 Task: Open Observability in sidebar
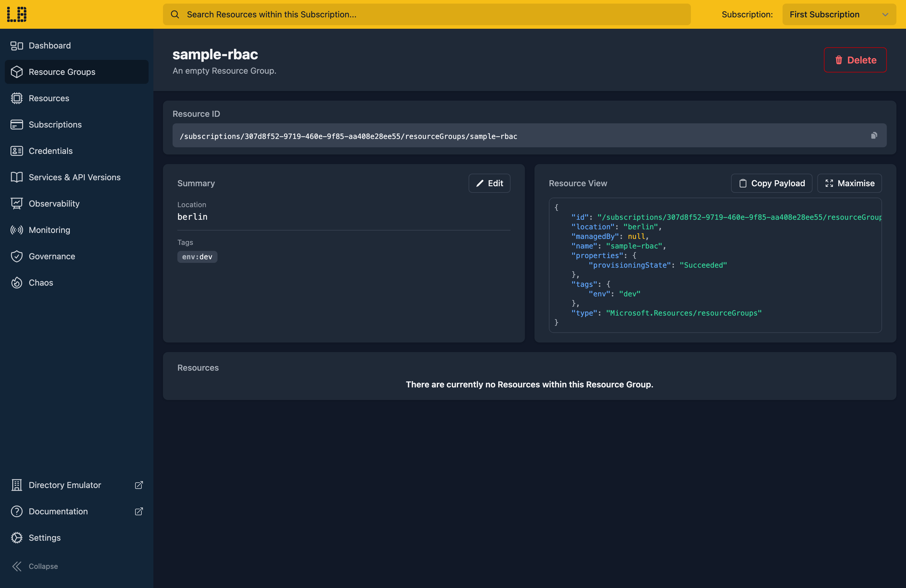pos(76,204)
